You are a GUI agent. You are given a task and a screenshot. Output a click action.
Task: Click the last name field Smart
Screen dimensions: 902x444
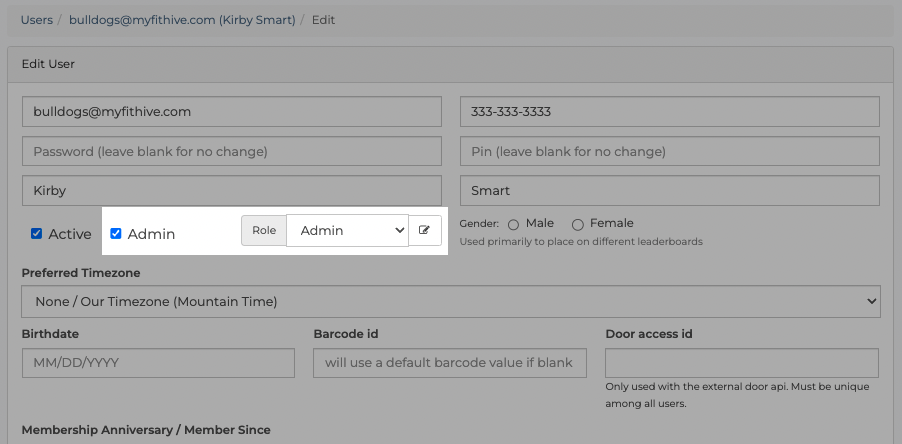670,190
